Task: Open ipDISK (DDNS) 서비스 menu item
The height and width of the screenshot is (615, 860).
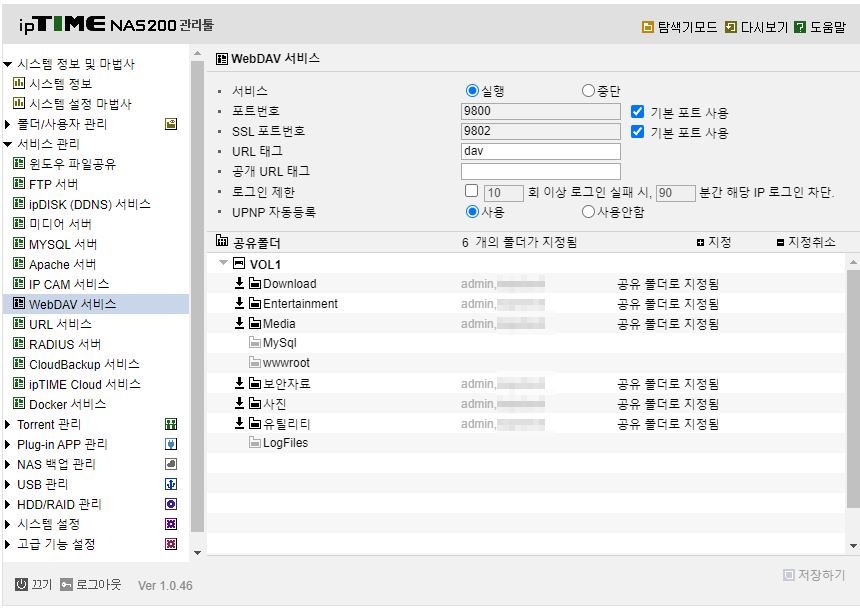Action: coord(90,204)
